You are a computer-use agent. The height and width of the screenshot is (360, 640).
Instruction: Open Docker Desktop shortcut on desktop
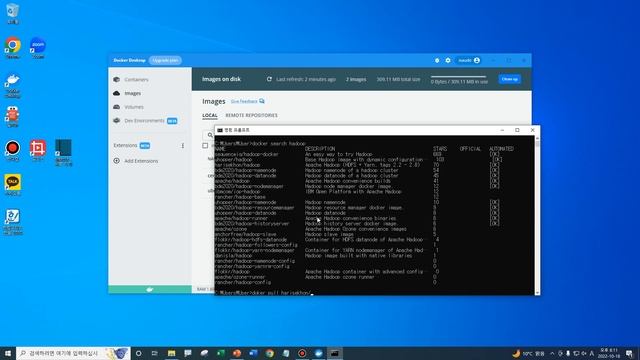point(13,86)
